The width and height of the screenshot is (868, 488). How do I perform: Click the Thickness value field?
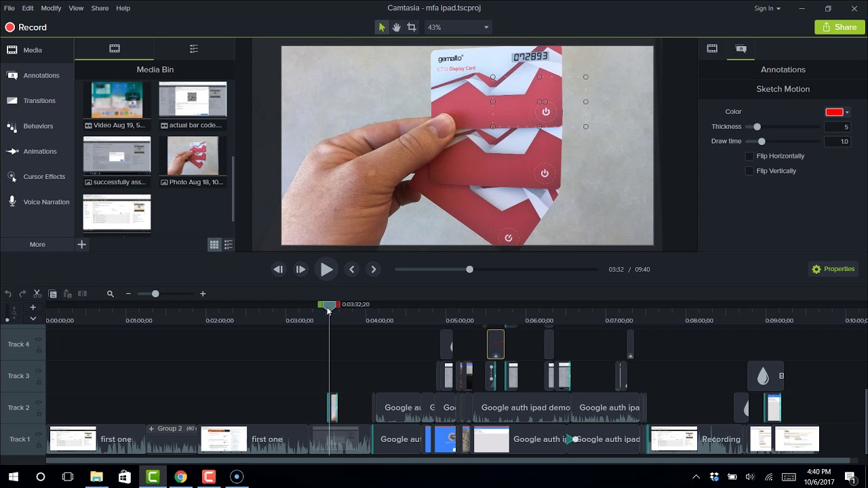[x=837, y=127]
